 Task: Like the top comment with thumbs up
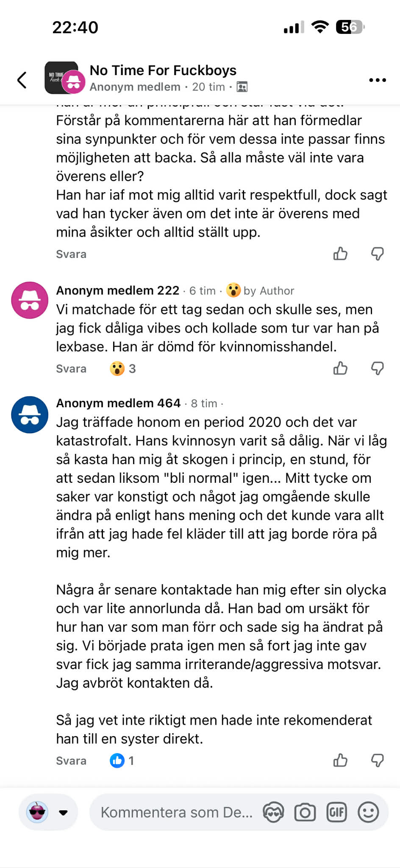click(x=340, y=254)
